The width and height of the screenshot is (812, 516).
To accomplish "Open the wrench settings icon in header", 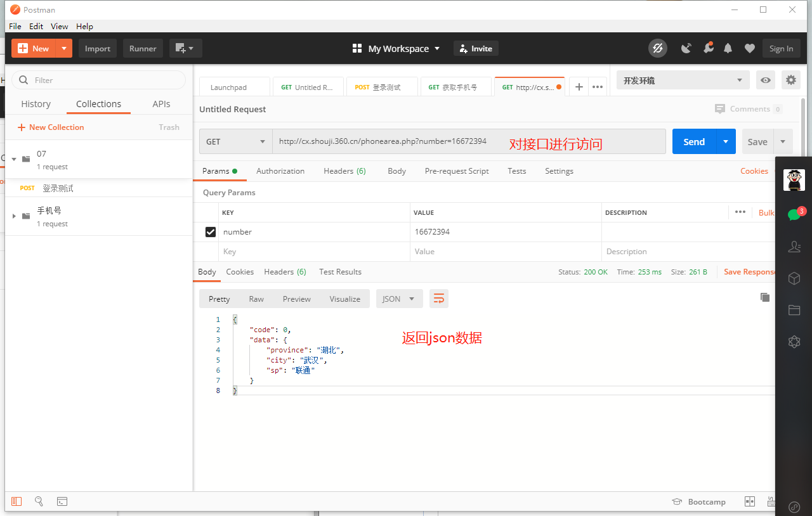I will (708, 48).
